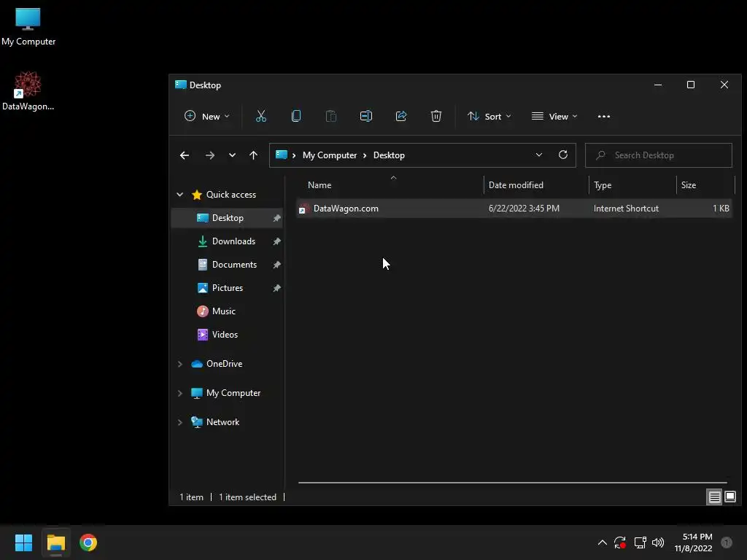747x560 pixels.
Task: Open the New item dropdown
Action: [x=206, y=116]
